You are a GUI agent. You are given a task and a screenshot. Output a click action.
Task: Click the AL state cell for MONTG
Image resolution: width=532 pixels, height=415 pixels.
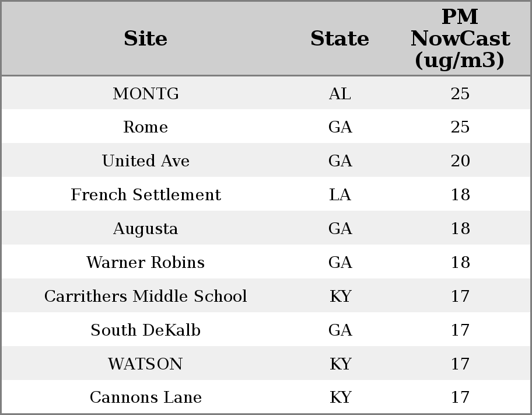pos(340,93)
